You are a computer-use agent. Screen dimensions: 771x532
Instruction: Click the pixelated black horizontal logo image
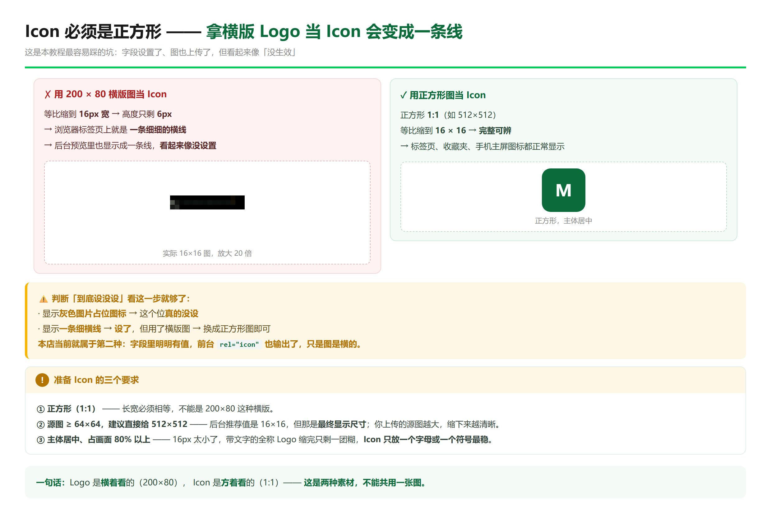coord(207,202)
